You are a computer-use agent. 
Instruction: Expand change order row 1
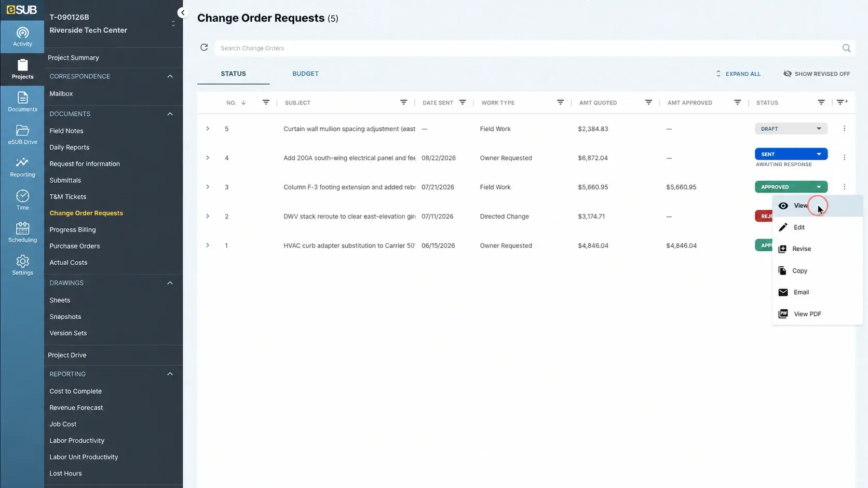coord(208,245)
